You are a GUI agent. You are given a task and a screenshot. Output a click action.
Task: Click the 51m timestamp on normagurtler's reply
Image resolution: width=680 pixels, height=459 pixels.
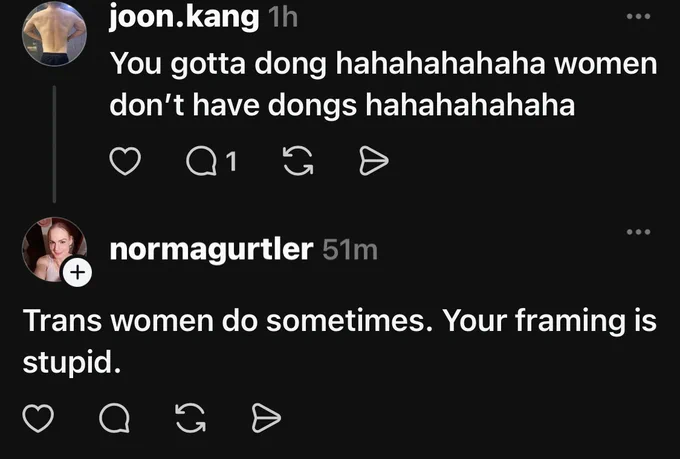click(350, 250)
